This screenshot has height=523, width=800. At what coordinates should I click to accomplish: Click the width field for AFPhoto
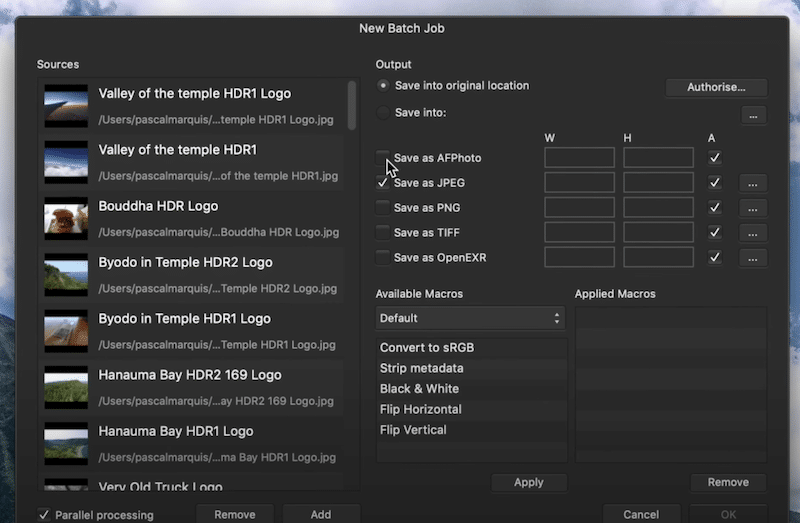(579, 158)
